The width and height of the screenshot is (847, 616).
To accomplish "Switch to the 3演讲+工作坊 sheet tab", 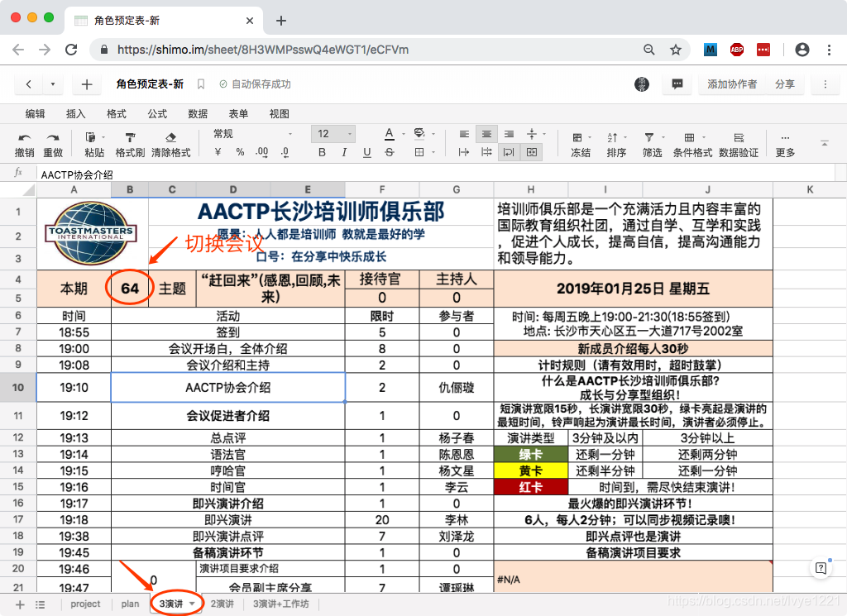I will coord(281,604).
